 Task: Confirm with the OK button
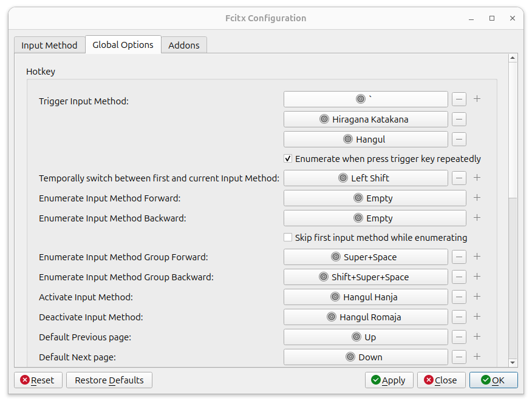pyautogui.click(x=493, y=380)
